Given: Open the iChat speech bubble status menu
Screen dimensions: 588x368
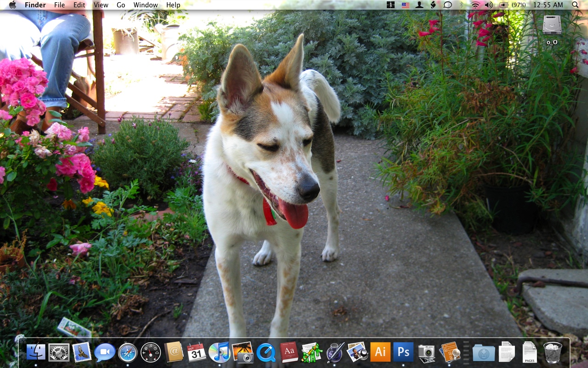Looking at the screenshot, I should pyautogui.click(x=447, y=5).
